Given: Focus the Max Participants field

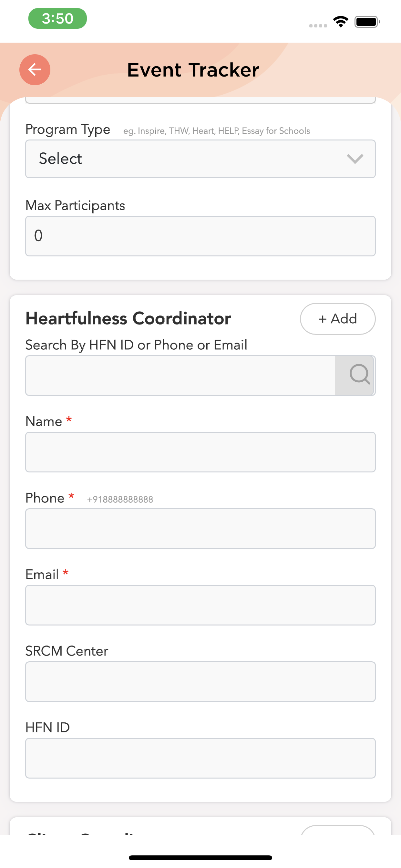Looking at the screenshot, I should tap(200, 236).
